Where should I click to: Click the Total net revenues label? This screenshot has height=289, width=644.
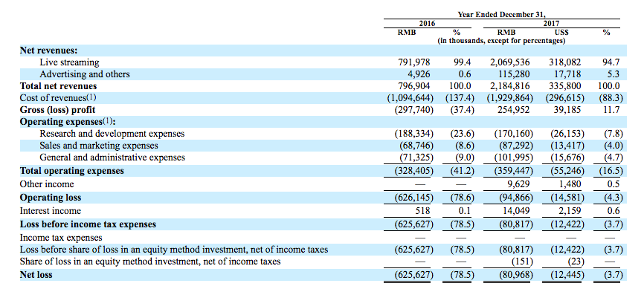click(58, 86)
